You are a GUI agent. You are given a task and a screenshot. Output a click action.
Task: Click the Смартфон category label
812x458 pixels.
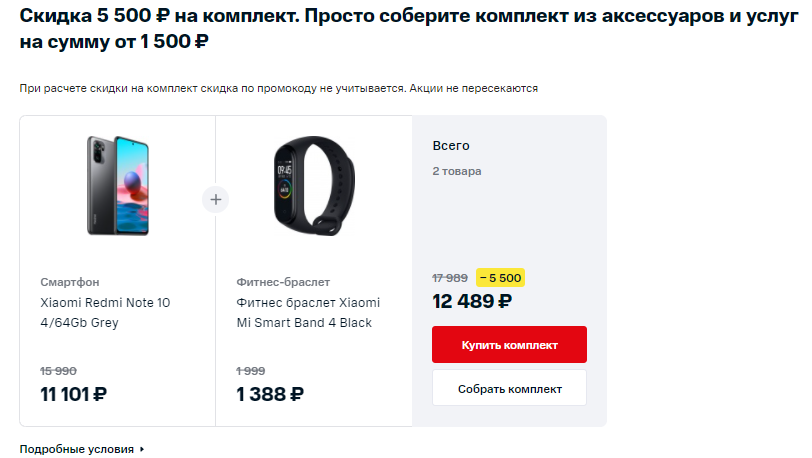[x=70, y=282]
